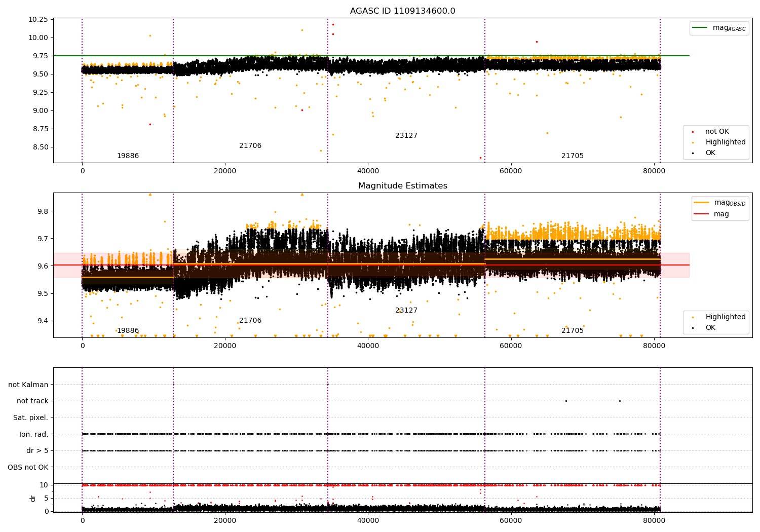This screenshot has width=760, height=532.
Task: Click the 8.50 y-axis tick label
Action: click(x=40, y=147)
